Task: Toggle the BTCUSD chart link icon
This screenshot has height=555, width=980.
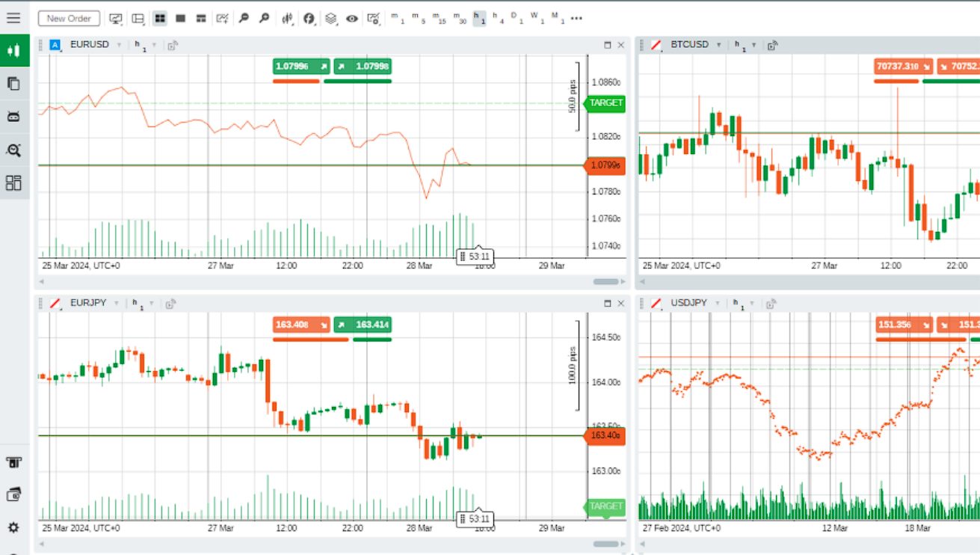Action: click(x=656, y=45)
